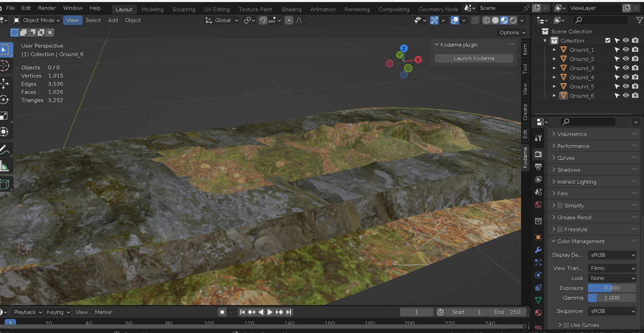Select the Annotate tool
The width and height of the screenshot is (644, 333).
click(x=4, y=149)
